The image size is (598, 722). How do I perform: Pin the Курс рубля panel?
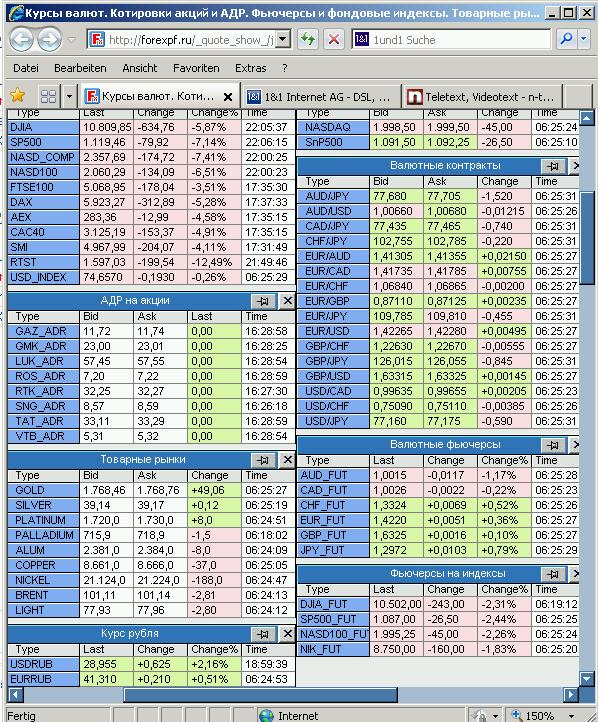point(263,634)
